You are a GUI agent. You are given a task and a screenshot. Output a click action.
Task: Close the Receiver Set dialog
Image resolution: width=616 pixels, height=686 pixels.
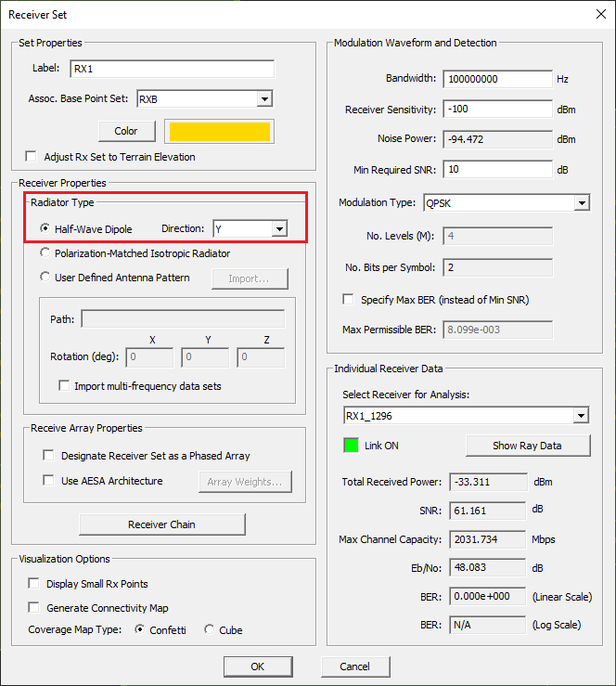pos(601,14)
